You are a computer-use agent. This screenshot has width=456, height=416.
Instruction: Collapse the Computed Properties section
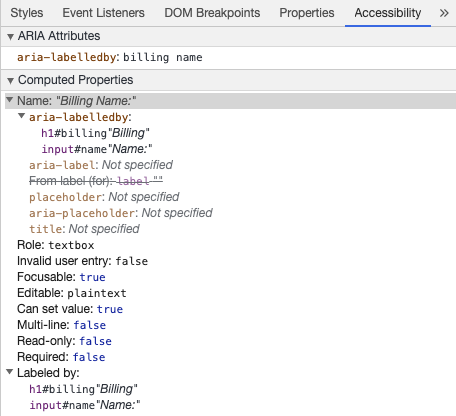point(10,81)
